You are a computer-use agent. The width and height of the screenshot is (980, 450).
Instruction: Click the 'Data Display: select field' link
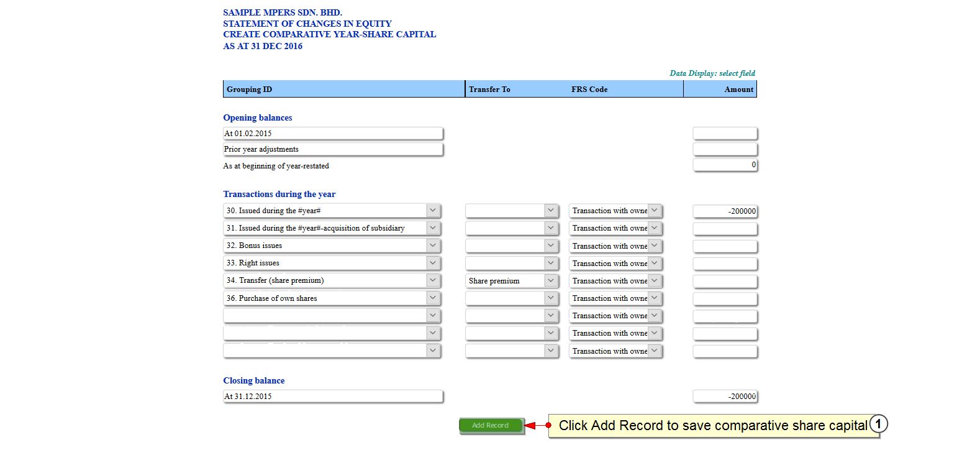pyautogui.click(x=712, y=73)
